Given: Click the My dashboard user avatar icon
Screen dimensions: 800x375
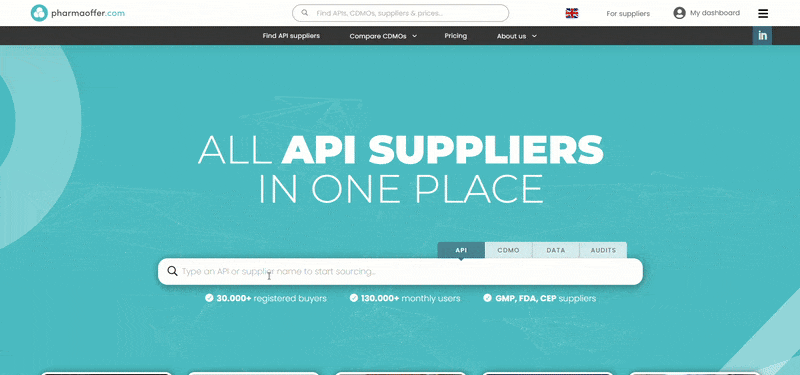Looking at the screenshot, I should (679, 13).
